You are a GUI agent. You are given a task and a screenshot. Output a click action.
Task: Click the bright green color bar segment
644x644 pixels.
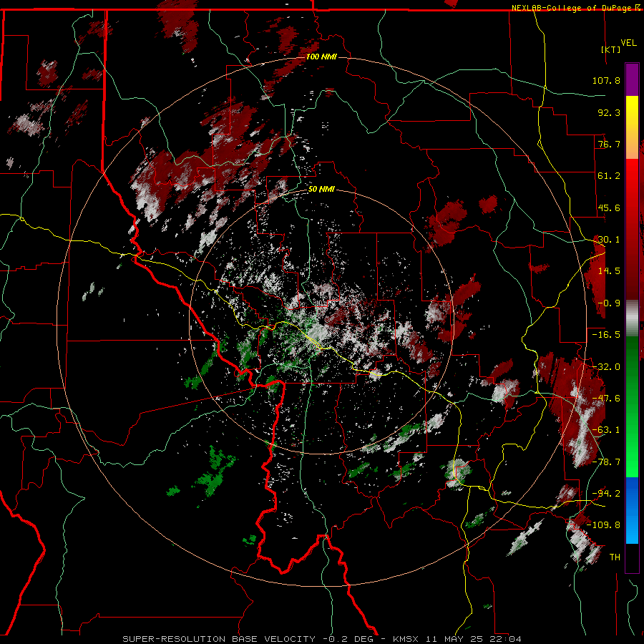(x=632, y=406)
